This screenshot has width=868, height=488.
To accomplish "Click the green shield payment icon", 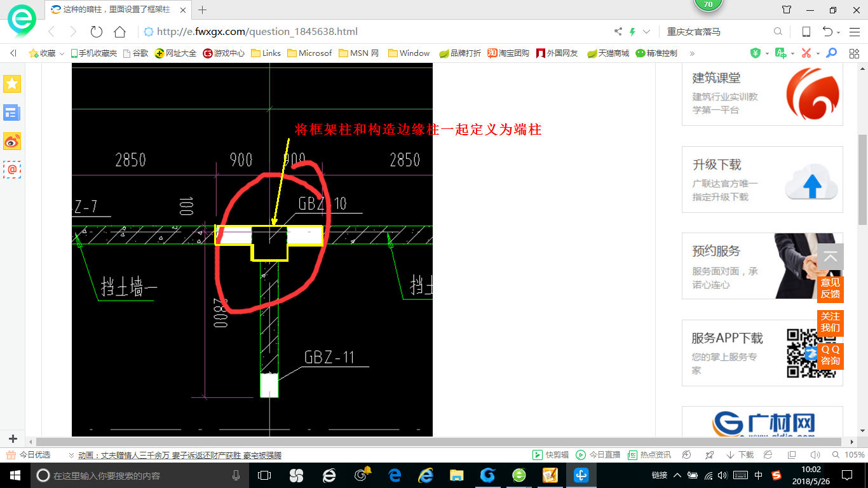I will click(756, 53).
